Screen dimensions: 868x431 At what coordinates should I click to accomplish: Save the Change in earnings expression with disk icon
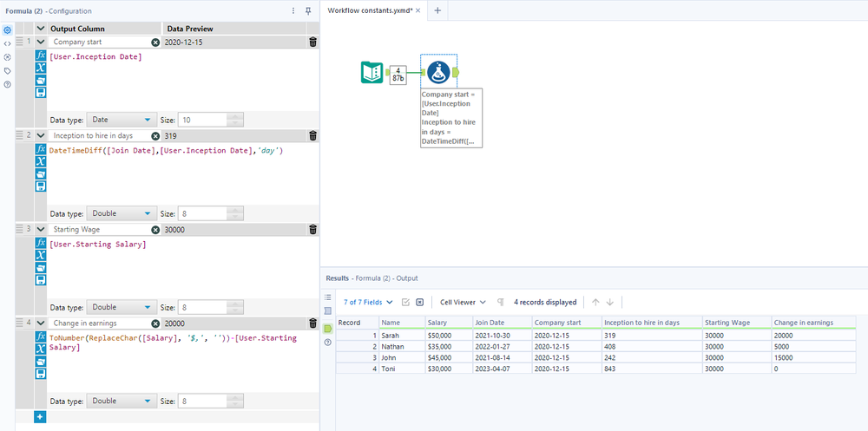pyautogui.click(x=41, y=374)
